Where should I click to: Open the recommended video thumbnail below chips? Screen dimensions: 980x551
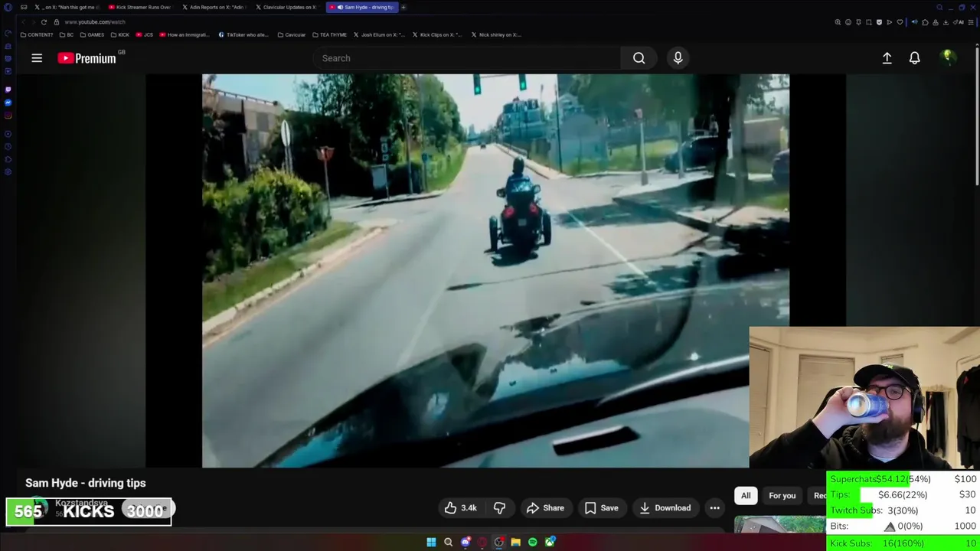coord(779,525)
